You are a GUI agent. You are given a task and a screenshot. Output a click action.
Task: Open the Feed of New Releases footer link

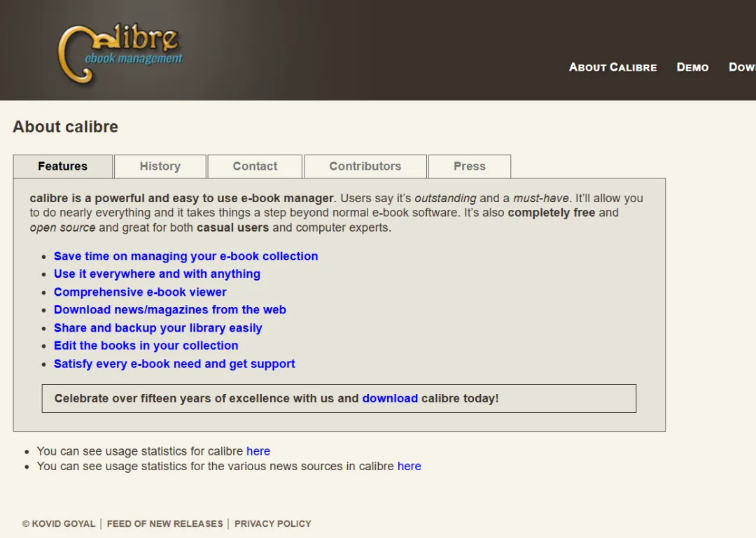(165, 523)
